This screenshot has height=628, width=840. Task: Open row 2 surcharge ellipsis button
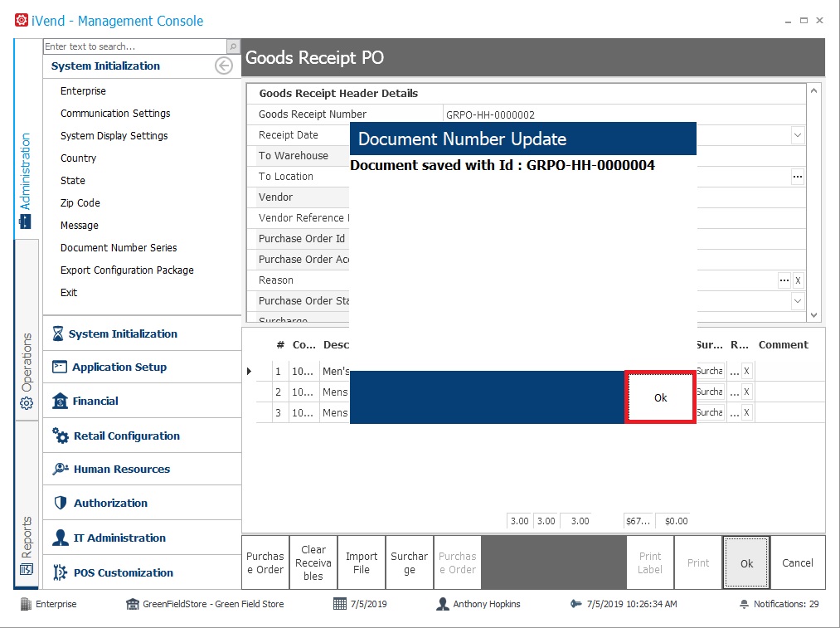coord(735,392)
